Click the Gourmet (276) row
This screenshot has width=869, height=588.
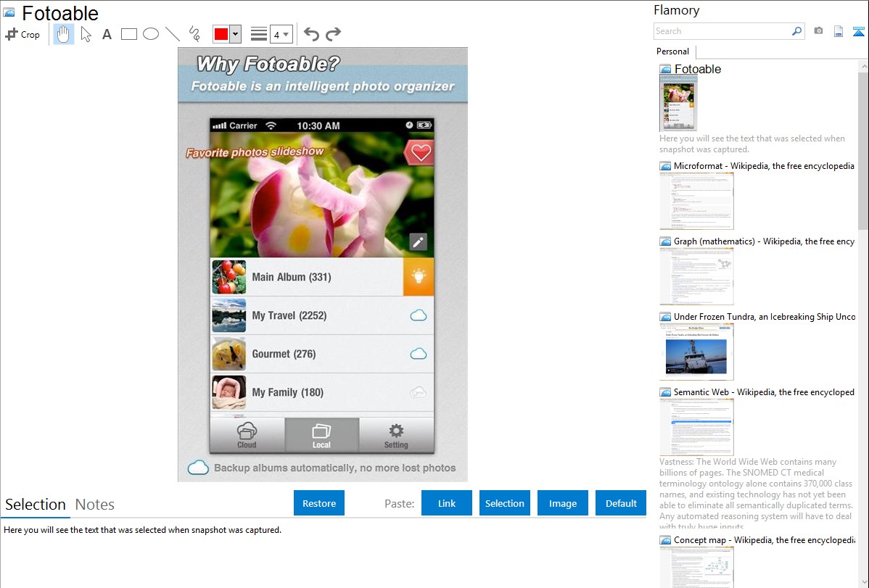(x=322, y=354)
